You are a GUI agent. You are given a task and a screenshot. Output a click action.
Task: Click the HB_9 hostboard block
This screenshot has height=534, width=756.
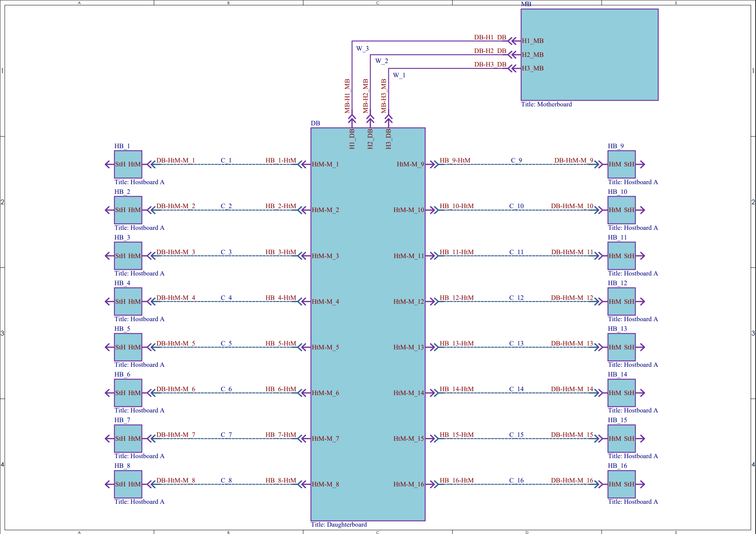[621, 173]
